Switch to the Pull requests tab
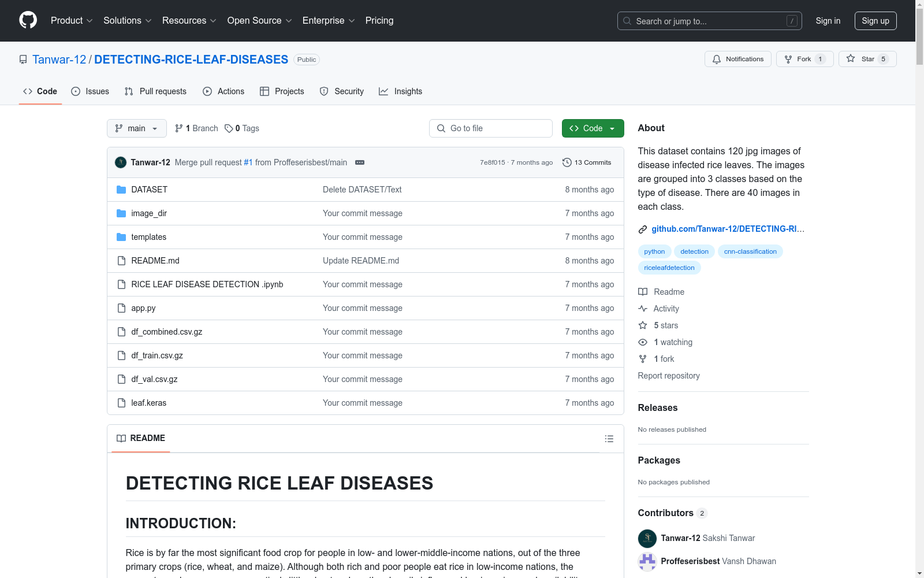The height and width of the screenshot is (578, 924). [x=155, y=91]
